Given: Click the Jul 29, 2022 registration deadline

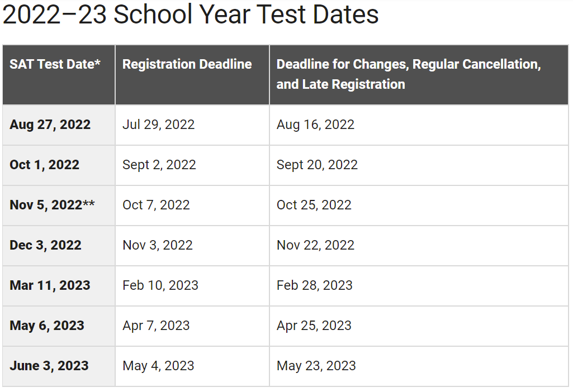Looking at the screenshot, I should coord(159,125).
